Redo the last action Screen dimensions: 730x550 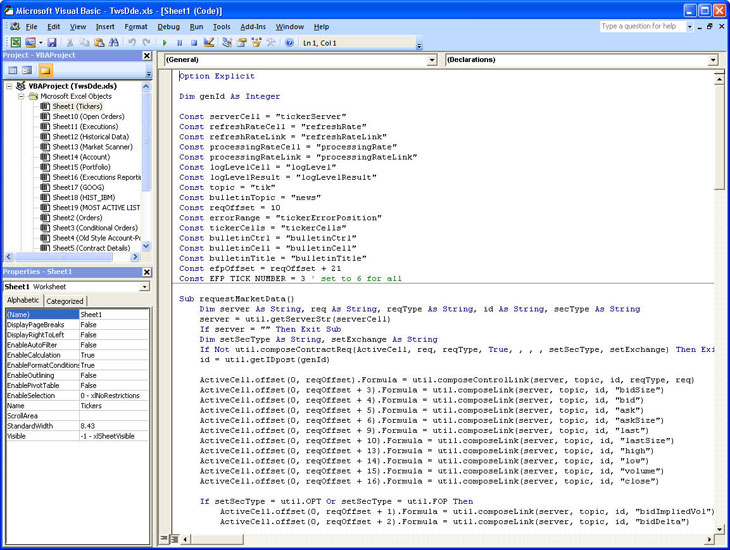(x=146, y=42)
